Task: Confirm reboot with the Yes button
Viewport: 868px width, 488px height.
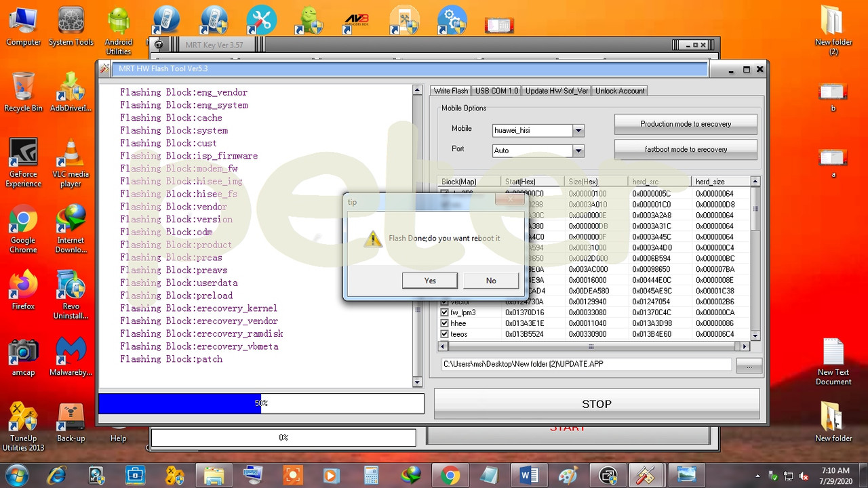Action: click(x=430, y=281)
